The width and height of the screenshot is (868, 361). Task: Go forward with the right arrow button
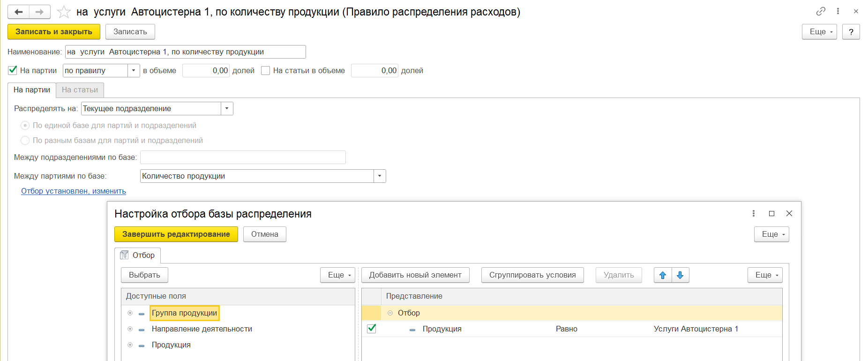point(40,12)
